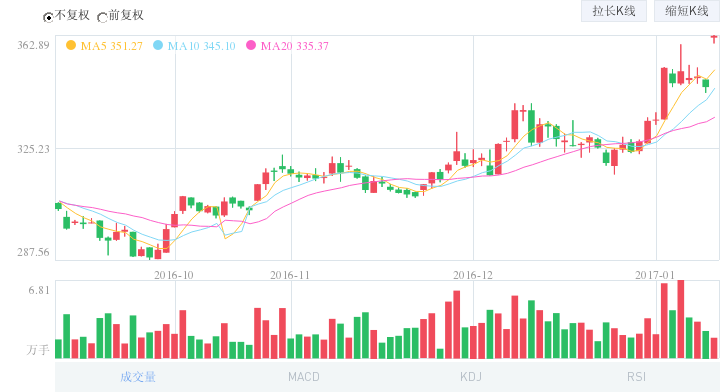720x392 pixels.
Task: Click the 362.89 price axis label
Action: 33,45
